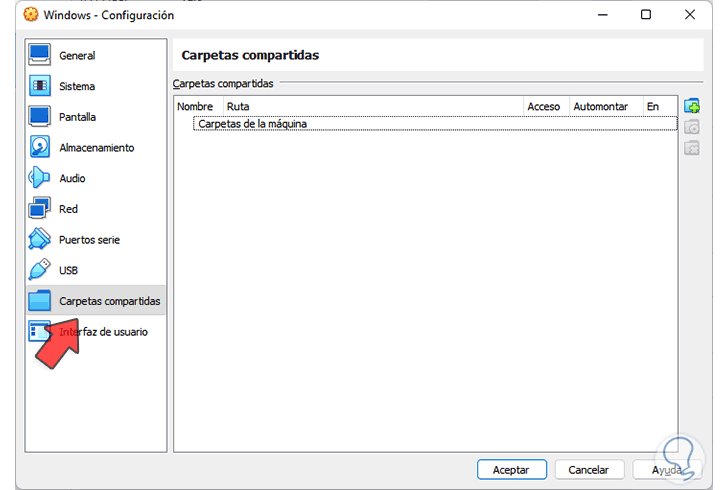This screenshot has height=490, width=728.
Task: Open the Red section label
Action: click(x=68, y=209)
